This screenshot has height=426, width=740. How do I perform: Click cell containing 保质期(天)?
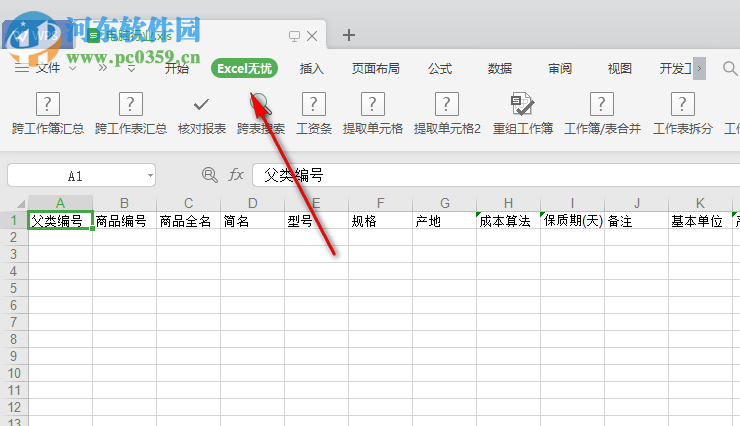572,220
